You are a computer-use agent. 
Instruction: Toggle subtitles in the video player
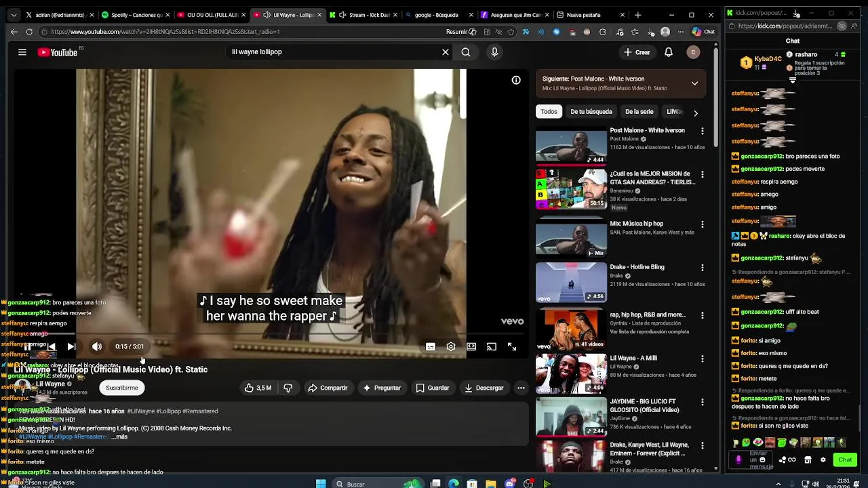(x=431, y=346)
